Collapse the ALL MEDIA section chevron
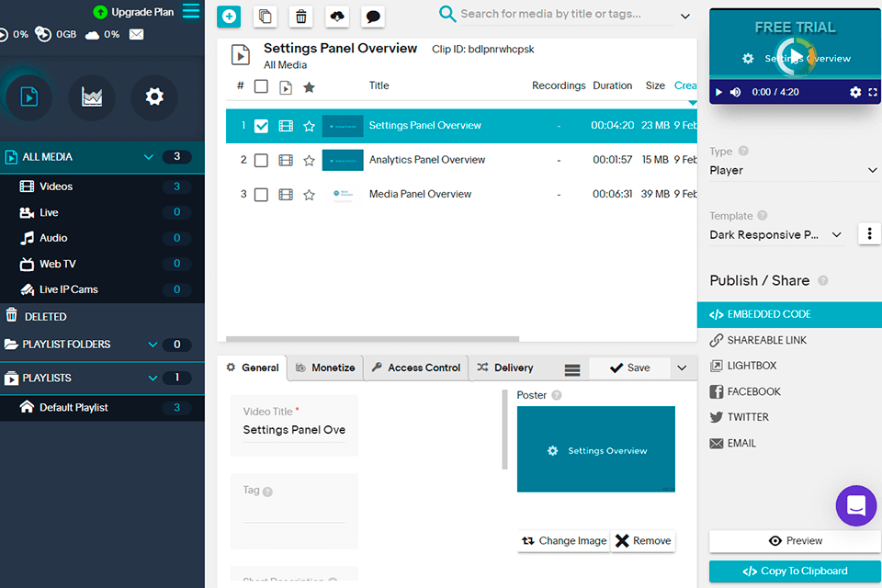 click(x=149, y=157)
